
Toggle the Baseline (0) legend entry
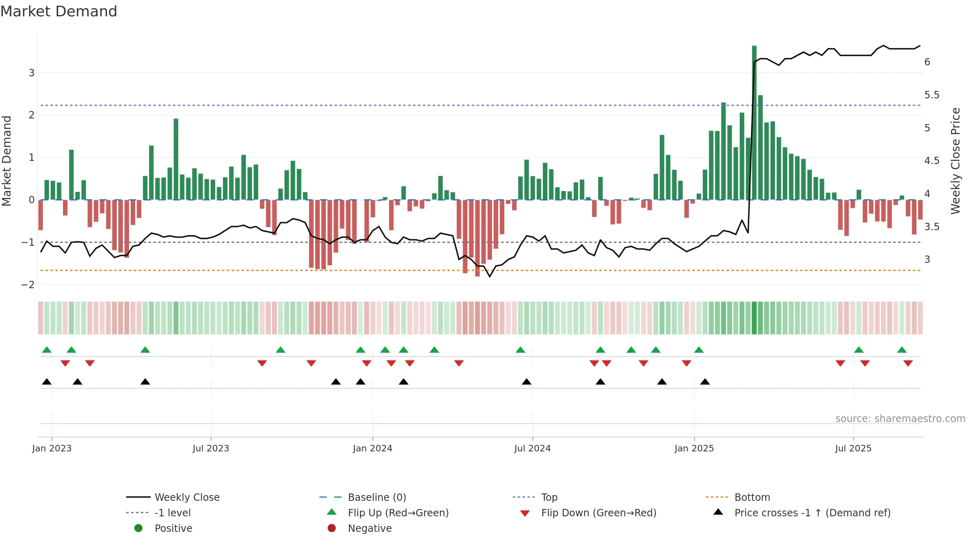pos(363,497)
